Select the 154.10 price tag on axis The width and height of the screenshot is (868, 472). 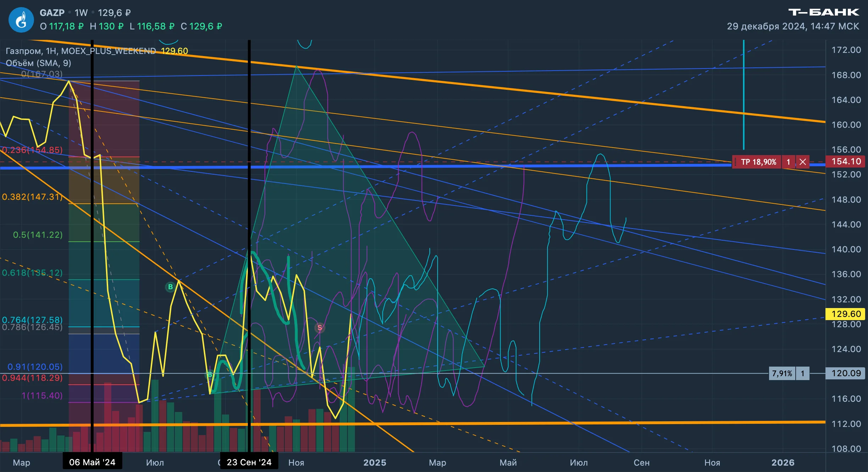click(846, 161)
